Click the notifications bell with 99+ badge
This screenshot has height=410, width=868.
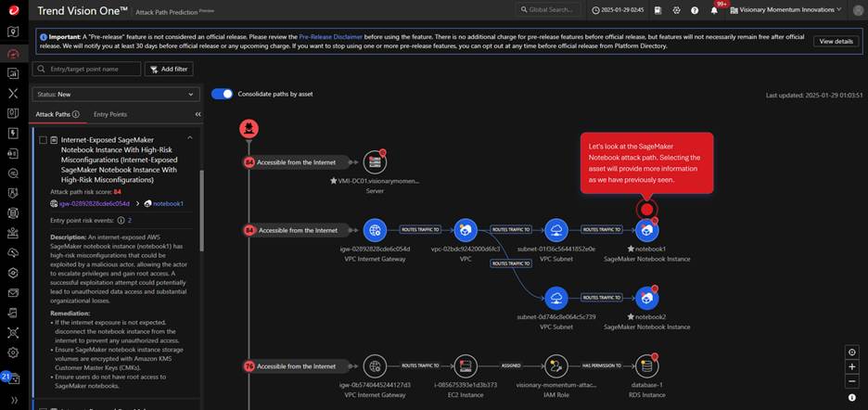click(x=714, y=10)
